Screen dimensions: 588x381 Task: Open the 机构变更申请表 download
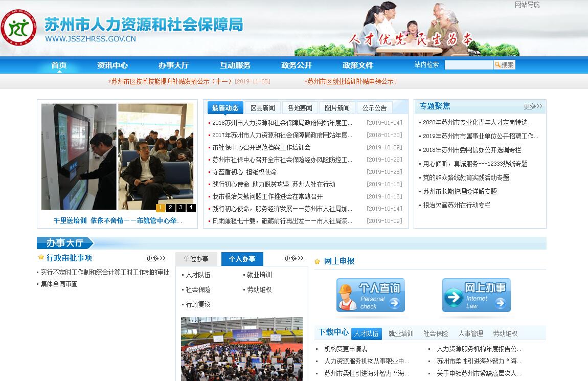coord(346,349)
